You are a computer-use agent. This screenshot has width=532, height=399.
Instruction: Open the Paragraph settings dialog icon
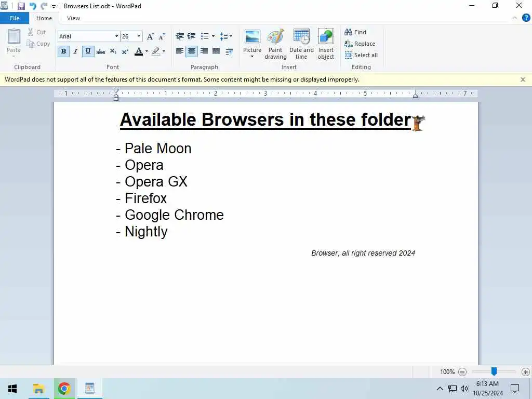pyautogui.click(x=229, y=51)
